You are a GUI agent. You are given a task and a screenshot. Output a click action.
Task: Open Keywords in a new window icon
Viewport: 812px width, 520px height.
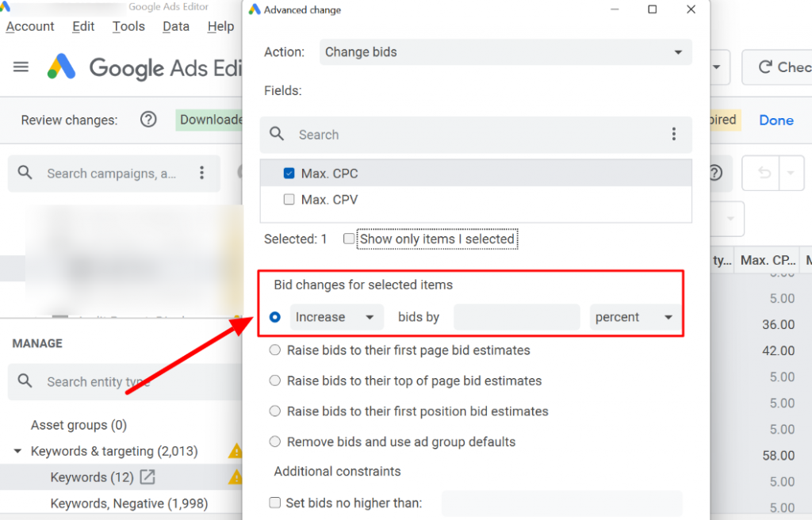pyautogui.click(x=147, y=476)
